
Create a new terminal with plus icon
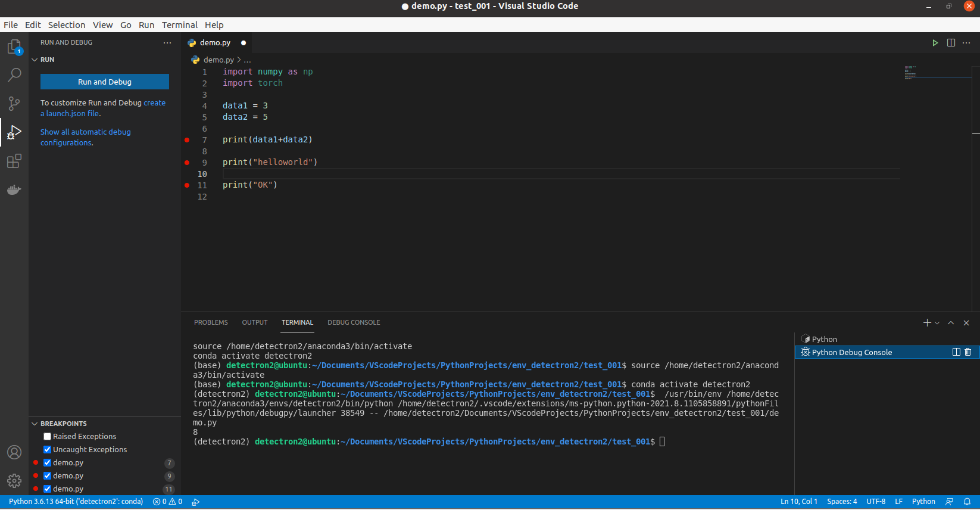(927, 323)
